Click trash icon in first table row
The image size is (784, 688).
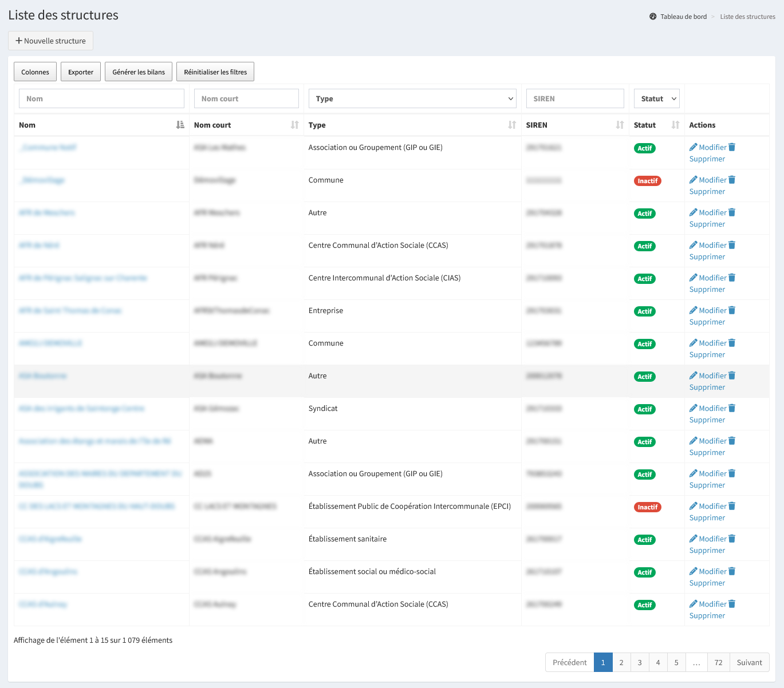pyautogui.click(x=732, y=147)
